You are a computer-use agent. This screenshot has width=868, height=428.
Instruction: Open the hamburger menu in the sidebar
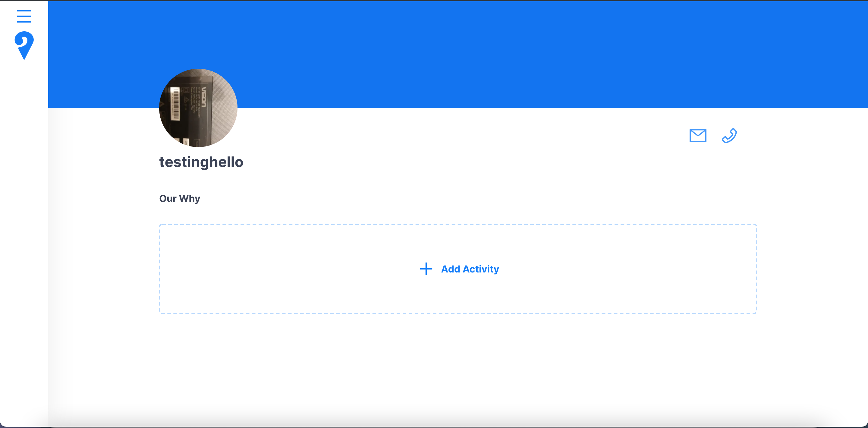[24, 16]
